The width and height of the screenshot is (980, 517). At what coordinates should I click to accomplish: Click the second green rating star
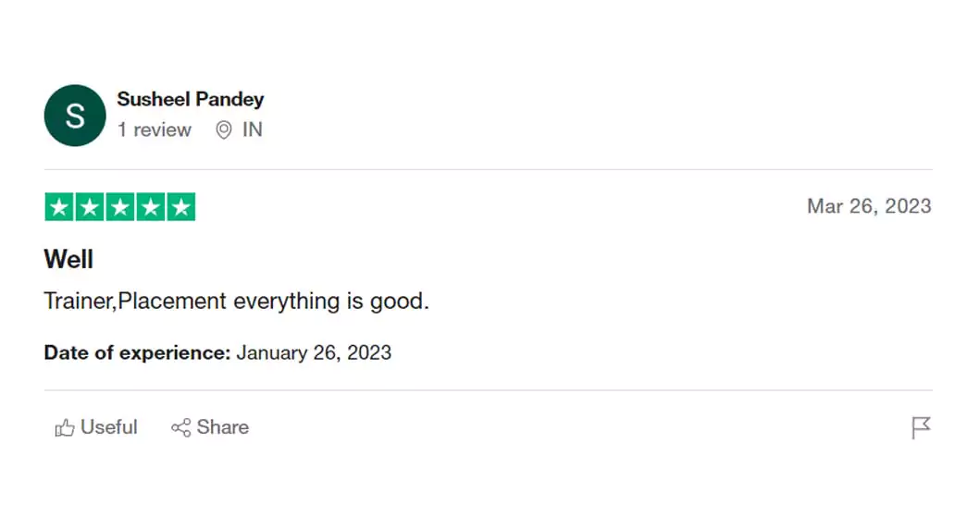[90, 207]
